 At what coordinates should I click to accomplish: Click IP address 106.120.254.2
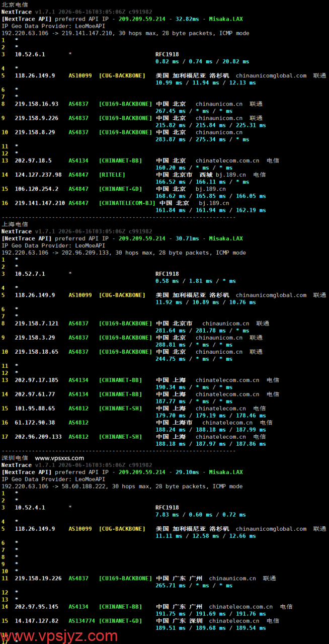click(x=37, y=189)
